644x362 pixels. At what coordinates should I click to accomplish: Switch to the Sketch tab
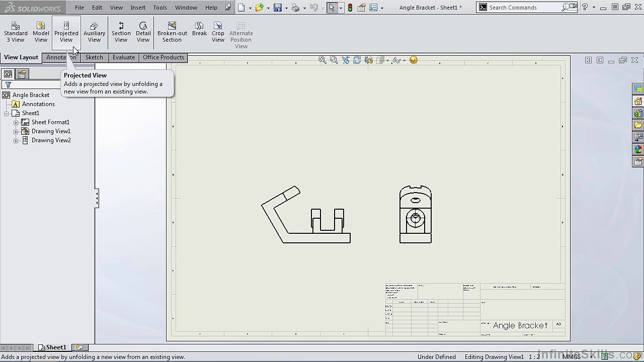pos(94,57)
